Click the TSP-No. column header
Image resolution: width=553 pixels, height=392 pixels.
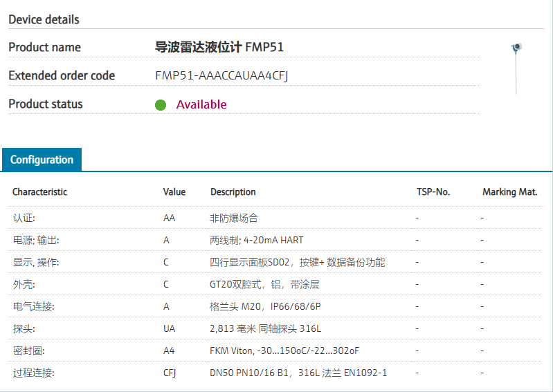point(433,192)
